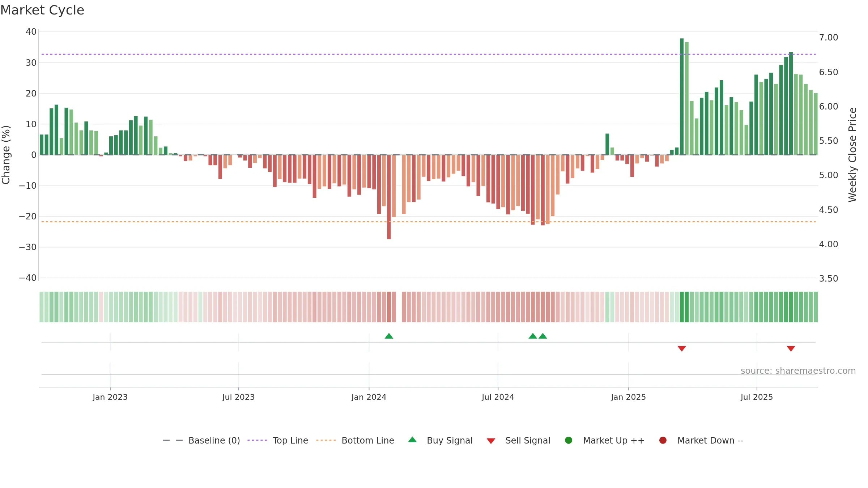868x488 pixels.
Task: Click the Sell Signal legend triangle icon
Action: 491,441
